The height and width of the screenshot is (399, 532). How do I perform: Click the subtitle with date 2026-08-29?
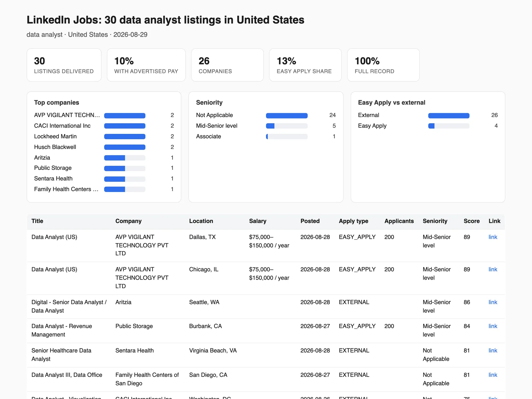(87, 35)
